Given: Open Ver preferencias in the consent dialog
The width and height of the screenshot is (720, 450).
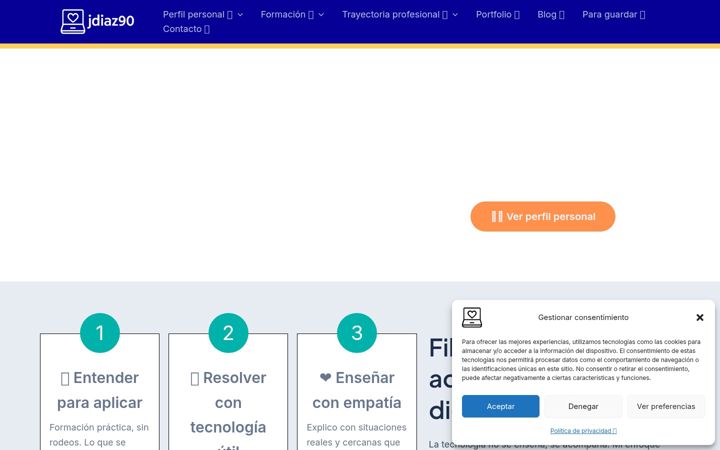Looking at the screenshot, I should (x=666, y=406).
